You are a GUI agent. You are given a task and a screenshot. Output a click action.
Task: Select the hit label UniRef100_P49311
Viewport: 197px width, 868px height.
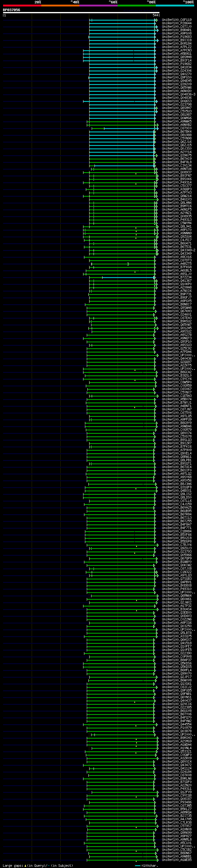pos(176,789)
